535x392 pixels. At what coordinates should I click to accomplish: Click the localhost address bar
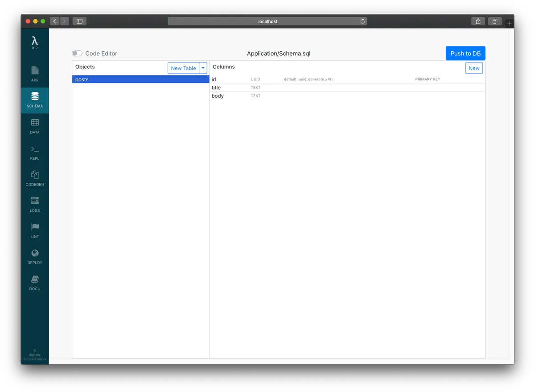[267, 21]
